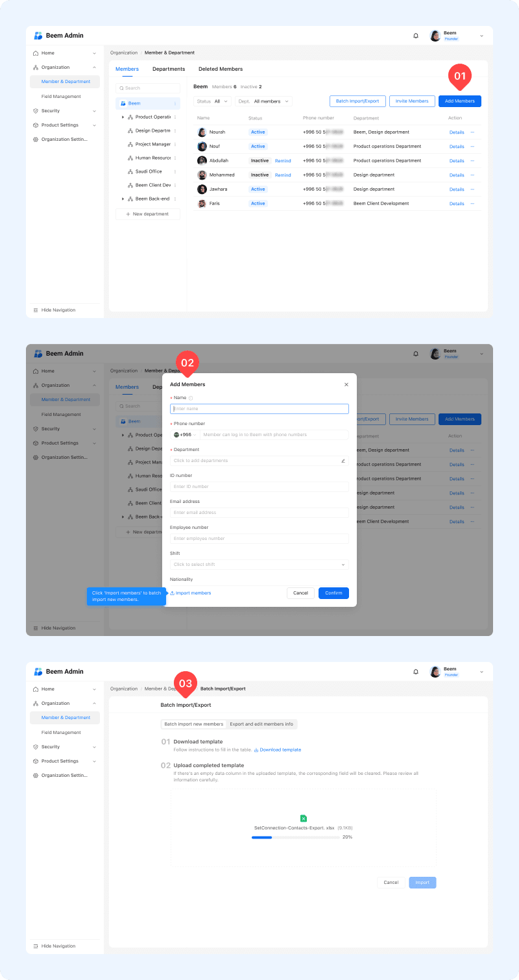Image resolution: width=519 pixels, height=980 pixels.
Task: Click info icon beside Name label
Action: (x=191, y=398)
